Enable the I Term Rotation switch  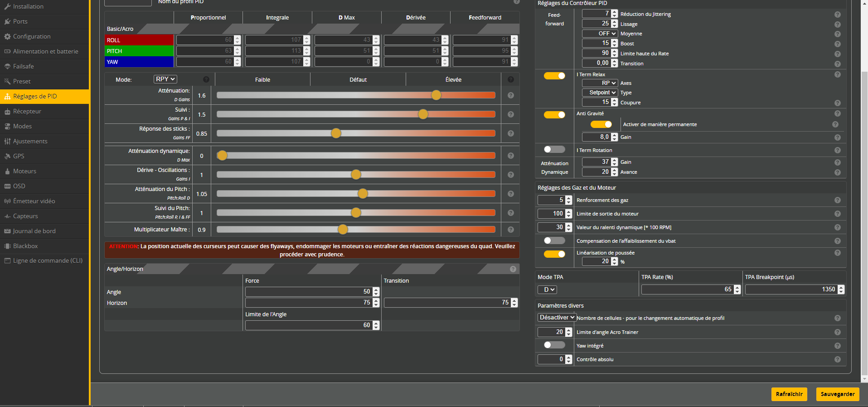point(554,149)
